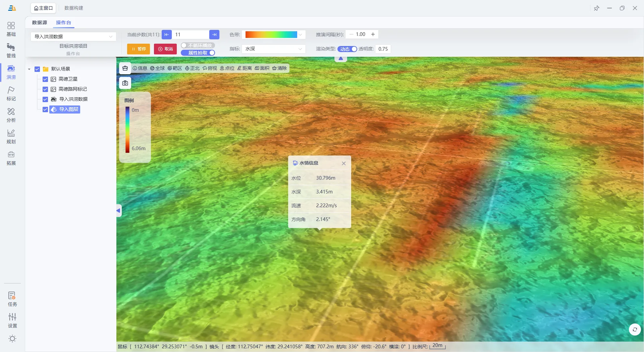
Task: Click the screenshot camera icon on map
Action: (x=125, y=83)
